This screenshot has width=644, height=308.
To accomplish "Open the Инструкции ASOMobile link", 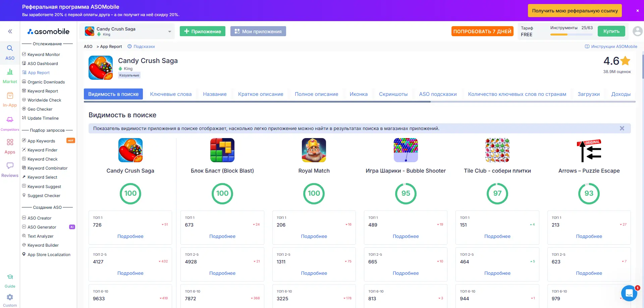I will pyautogui.click(x=611, y=47).
